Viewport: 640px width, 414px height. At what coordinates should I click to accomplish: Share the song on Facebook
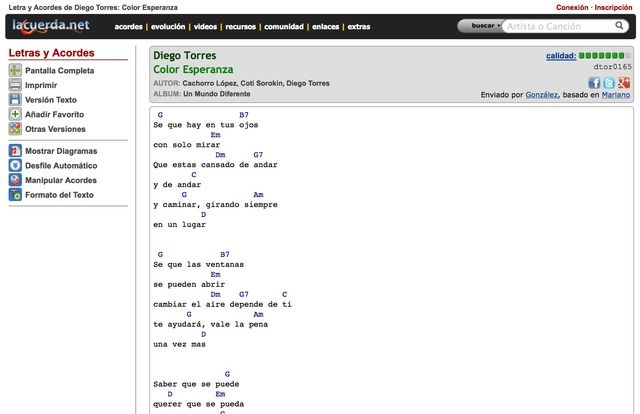click(594, 83)
